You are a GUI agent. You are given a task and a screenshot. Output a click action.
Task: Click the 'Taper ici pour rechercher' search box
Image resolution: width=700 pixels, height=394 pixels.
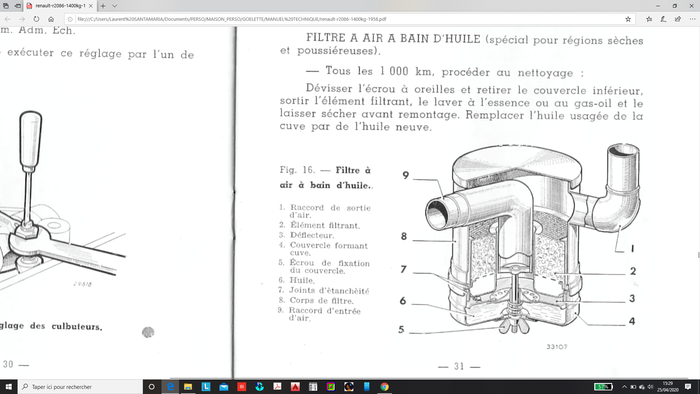click(x=80, y=387)
